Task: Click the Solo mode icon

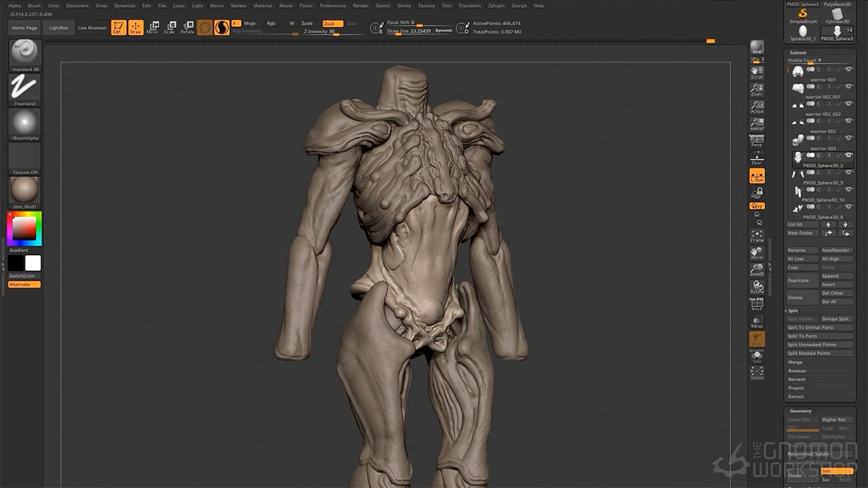Action: (757, 357)
